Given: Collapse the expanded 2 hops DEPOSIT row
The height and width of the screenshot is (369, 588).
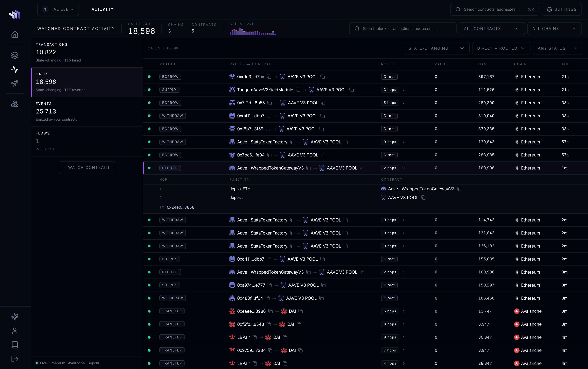Looking at the screenshot, I should click(404, 168).
